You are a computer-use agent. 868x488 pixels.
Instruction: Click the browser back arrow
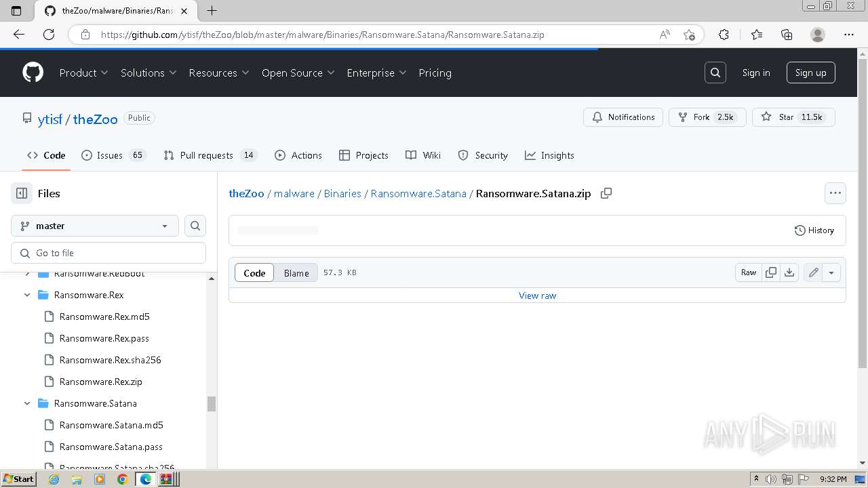pos(18,35)
